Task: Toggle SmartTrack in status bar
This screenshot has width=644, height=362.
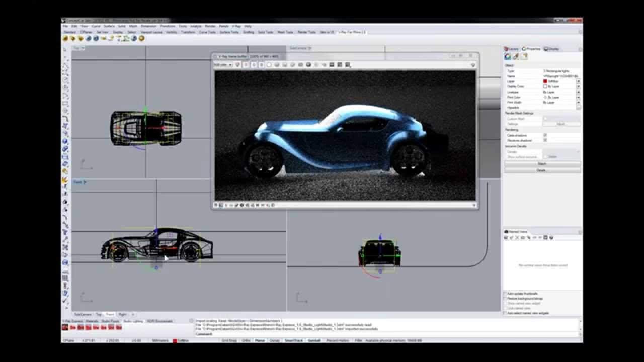Action: point(294,340)
